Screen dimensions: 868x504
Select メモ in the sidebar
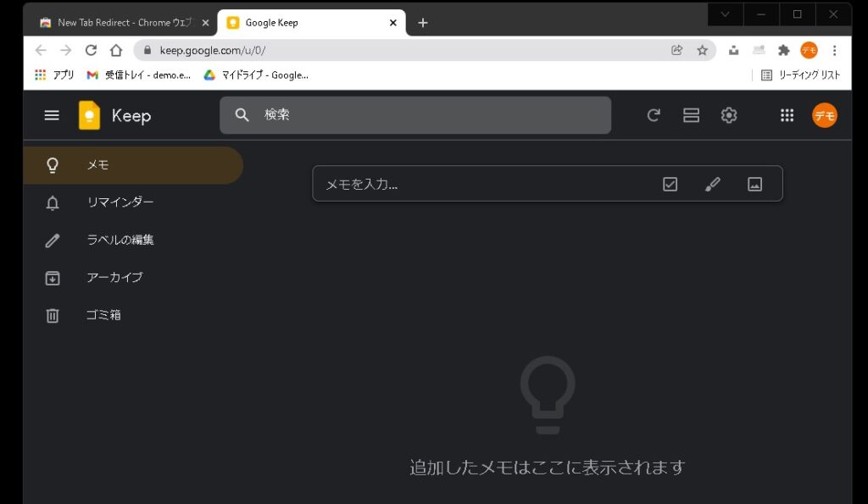pyautogui.click(x=97, y=165)
